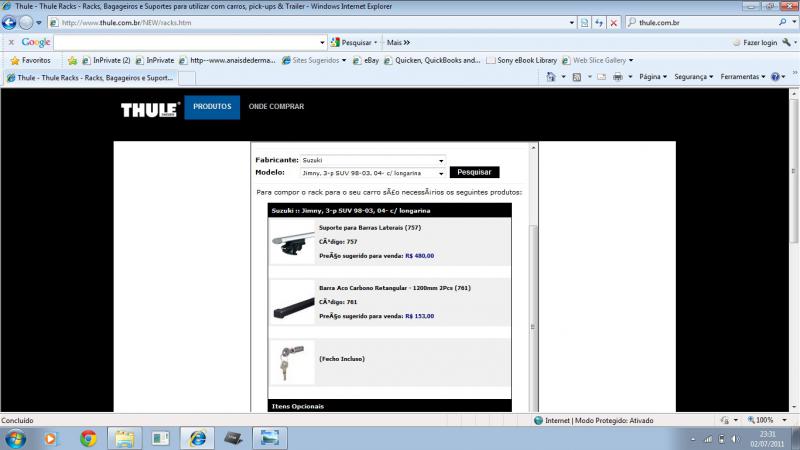Click the R$ 153,00 price text
800x450 pixels.
coord(419,316)
